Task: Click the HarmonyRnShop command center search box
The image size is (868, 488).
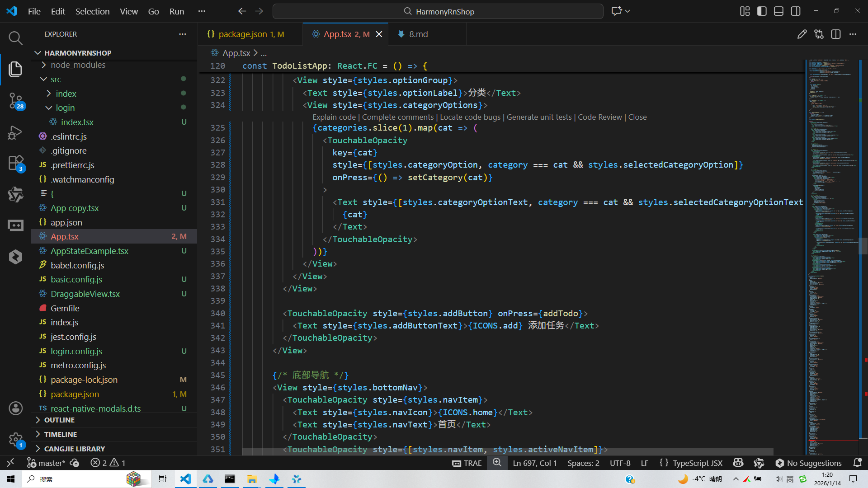Action: click(438, 11)
